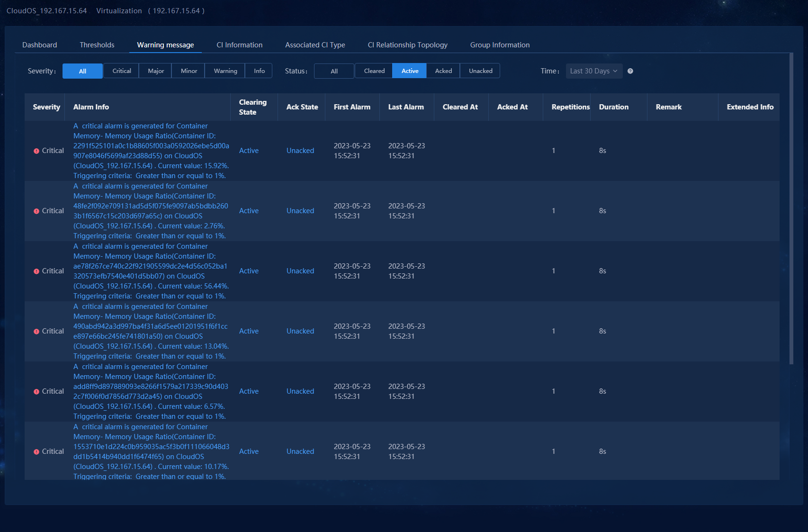Click the Critical severity icon for container ae78f267ce
Viewport: 808px width, 532px height.
coord(36,271)
